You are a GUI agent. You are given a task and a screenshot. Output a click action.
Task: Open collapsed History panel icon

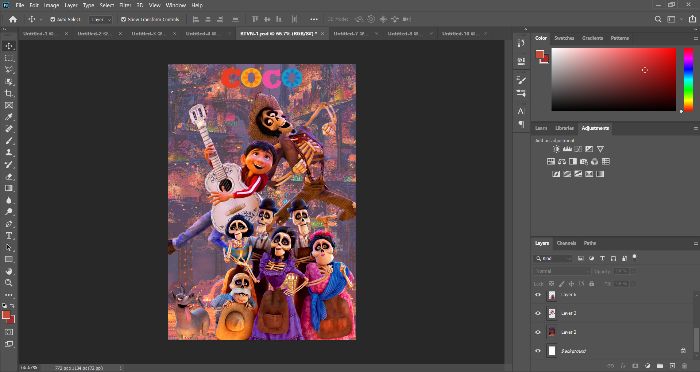pos(521,43)
